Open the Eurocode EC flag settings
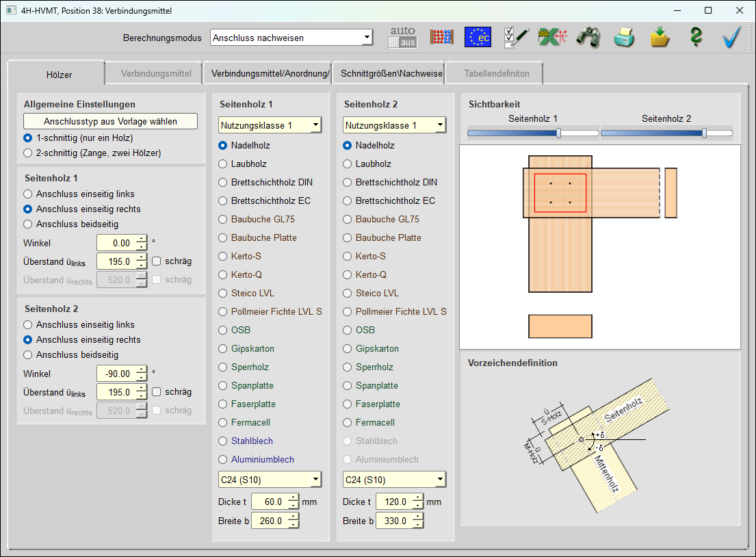 [x=478, y=37]
